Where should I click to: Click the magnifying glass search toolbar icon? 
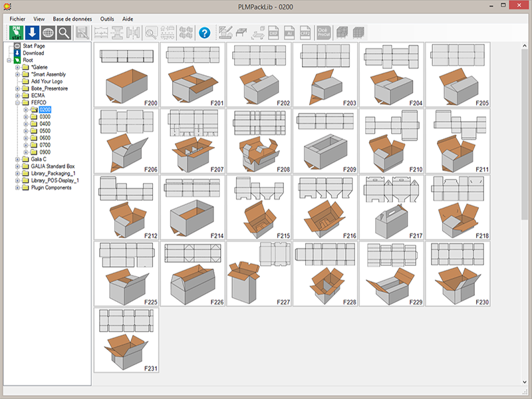[64, 33]
